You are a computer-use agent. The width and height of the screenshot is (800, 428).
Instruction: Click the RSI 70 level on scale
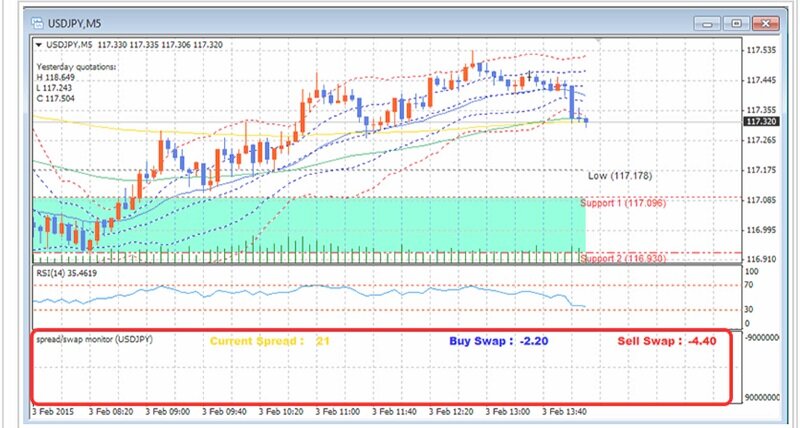[x=749, y=285]
